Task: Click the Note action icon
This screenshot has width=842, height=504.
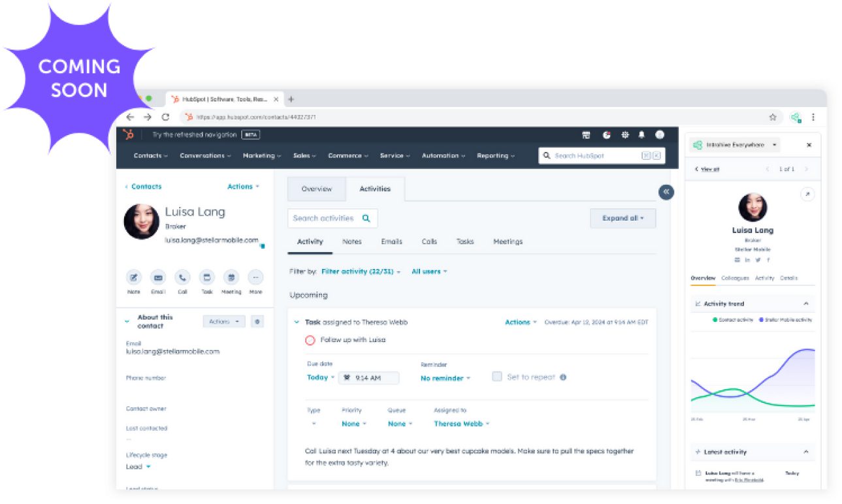Action: [133, 277]
